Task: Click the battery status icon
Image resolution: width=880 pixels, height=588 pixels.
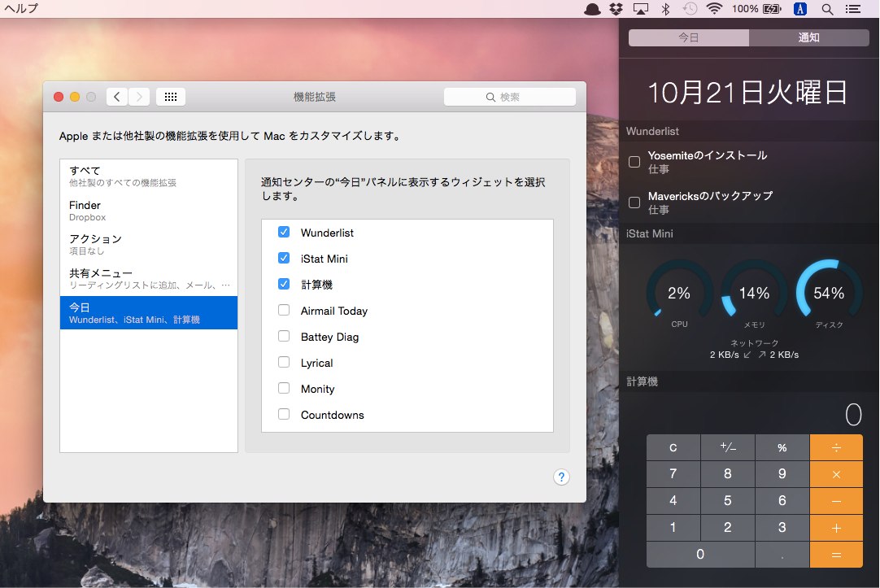Action: tap(773, 9)
